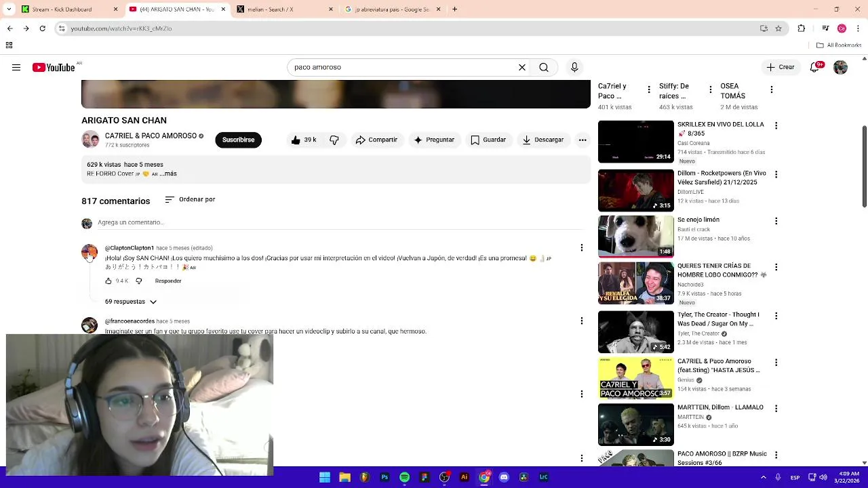Open CA7RIEL & PACO AMOROSO channel name
Screen dimensions: 868x488
(x=151, y=136)
